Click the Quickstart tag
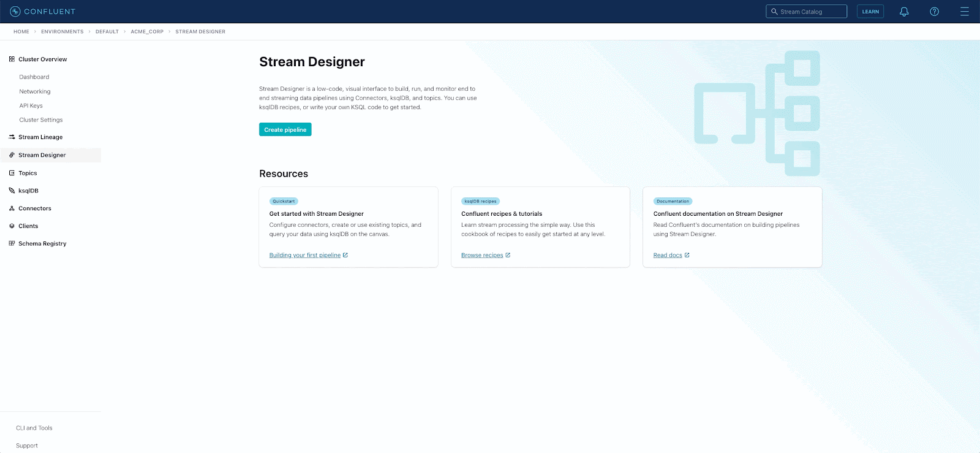The height and width of the screenshot is (453, 980). pos(284,201)
